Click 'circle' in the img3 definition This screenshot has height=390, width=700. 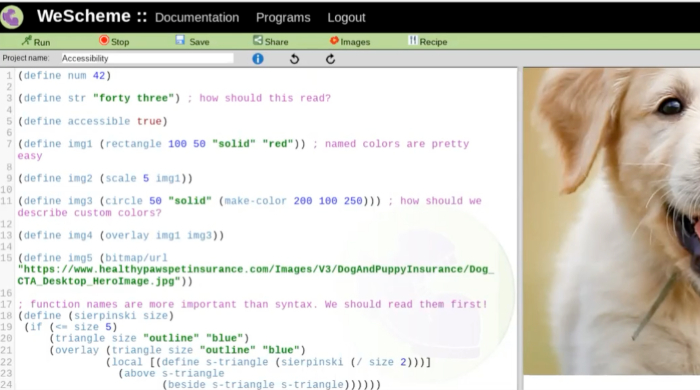click(x=124, y=201)
